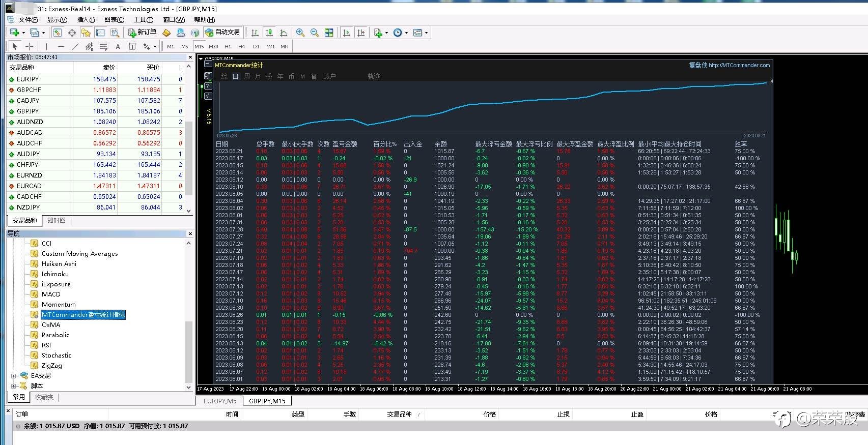Switch timeframe to H4
This screenshot has width=868, height=445.
242,46
